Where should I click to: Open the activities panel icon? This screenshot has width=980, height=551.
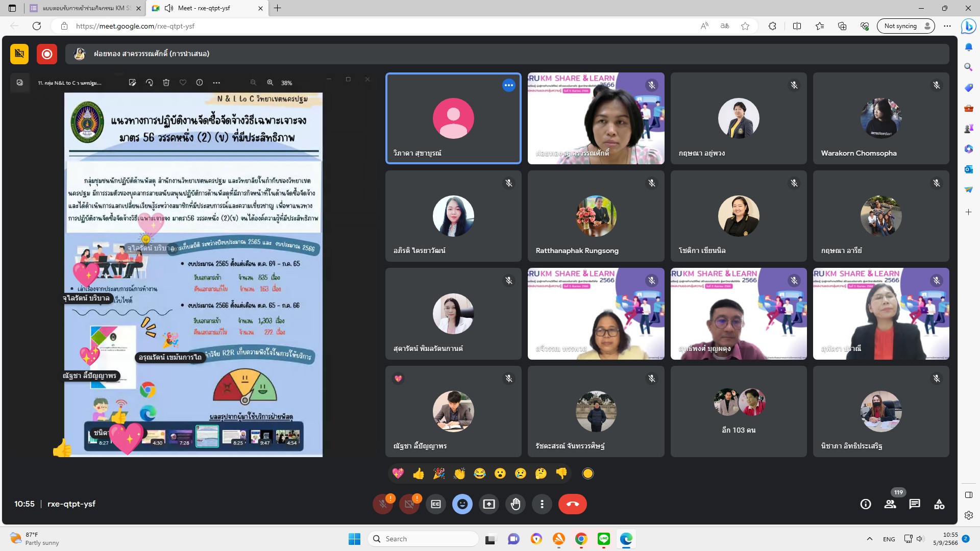939,504
